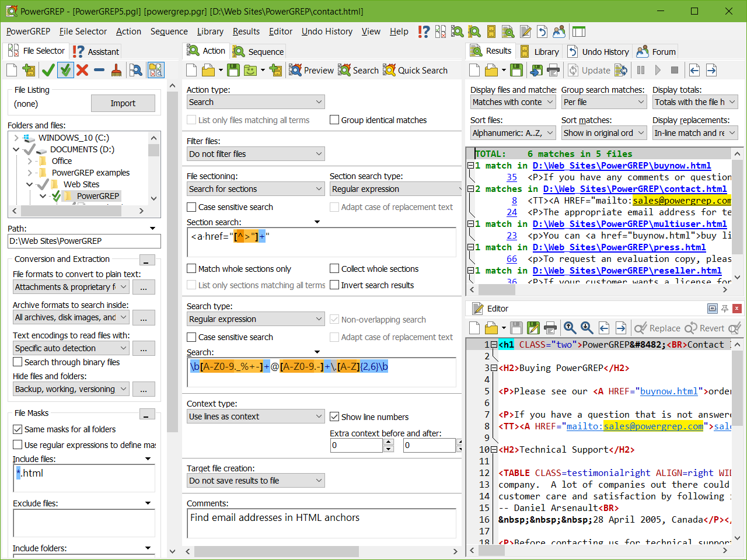747x560 pixels.
Task: Click the printer icon in Results toolbar
Action: [x=553, y=71]
